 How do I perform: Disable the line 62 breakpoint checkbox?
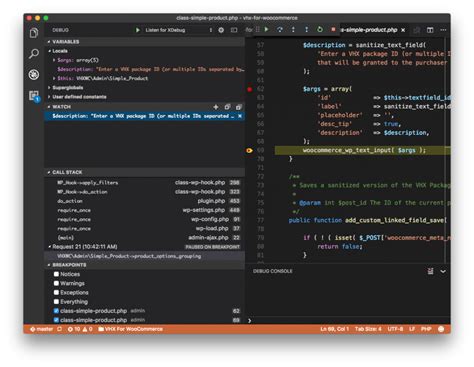pyautogui.click(x=56, y=311)
